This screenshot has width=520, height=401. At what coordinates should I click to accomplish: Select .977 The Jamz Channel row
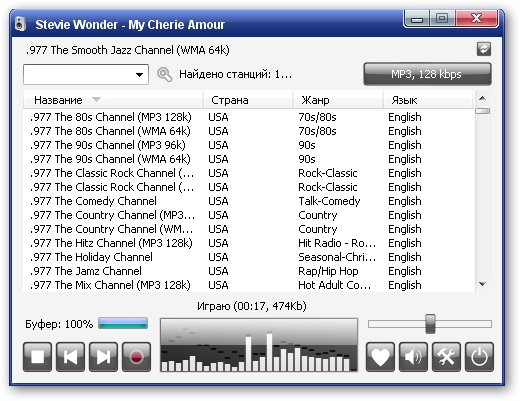249,271
